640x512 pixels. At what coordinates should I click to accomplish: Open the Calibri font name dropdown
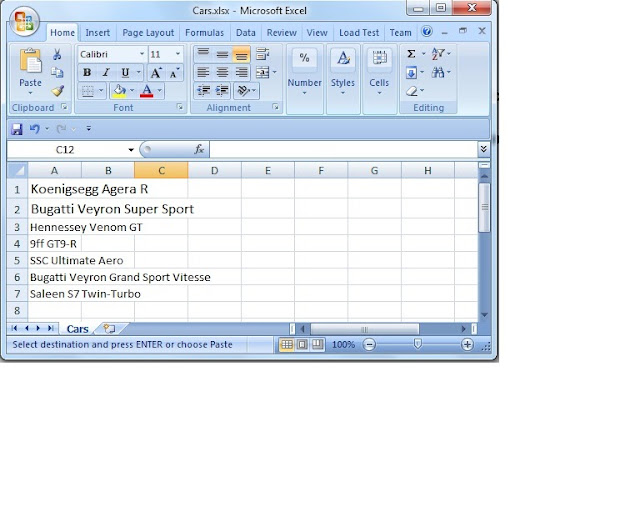pyautogui.click(x=142, y=54)
